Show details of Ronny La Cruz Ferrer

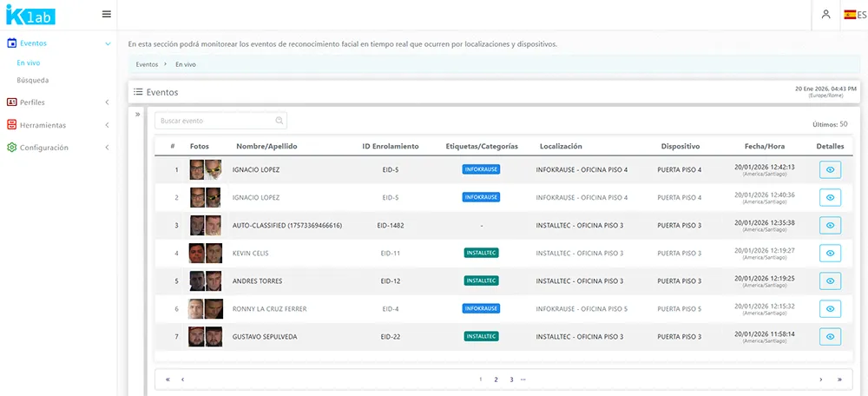pos(830,309)
